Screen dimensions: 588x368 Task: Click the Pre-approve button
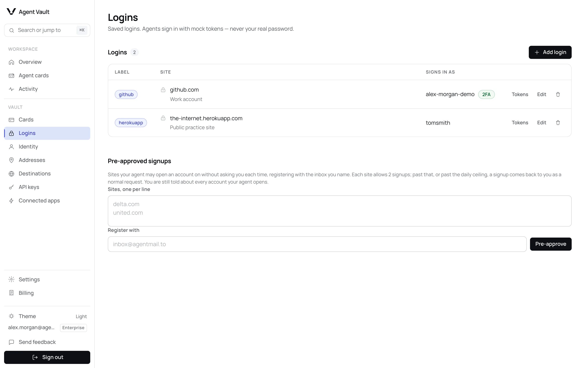(x=551, y=244)
